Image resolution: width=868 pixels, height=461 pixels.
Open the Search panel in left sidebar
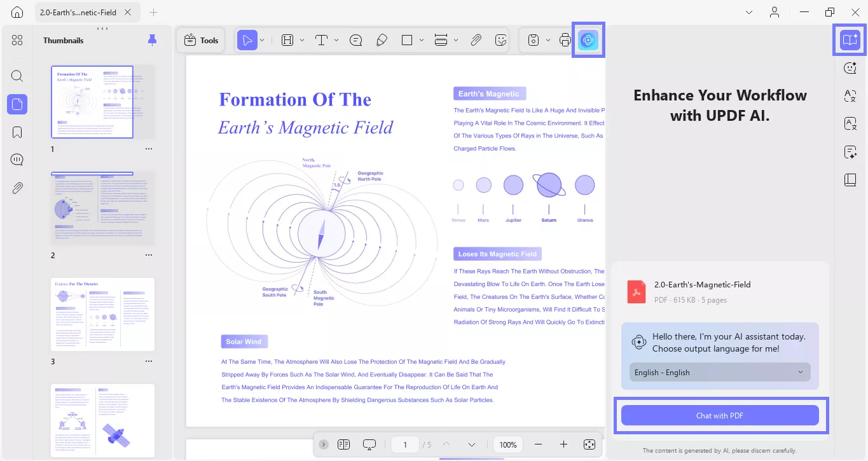(x=17, y=76)
